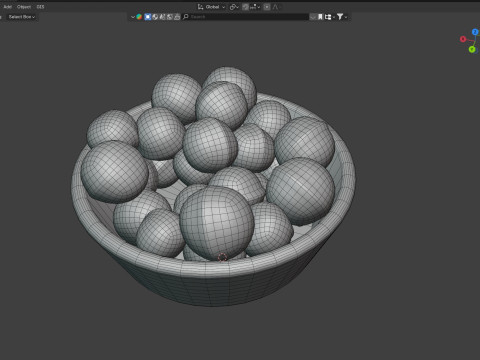
Task: Click the green Y axis on the gizmo
Action: click(472, 49)
